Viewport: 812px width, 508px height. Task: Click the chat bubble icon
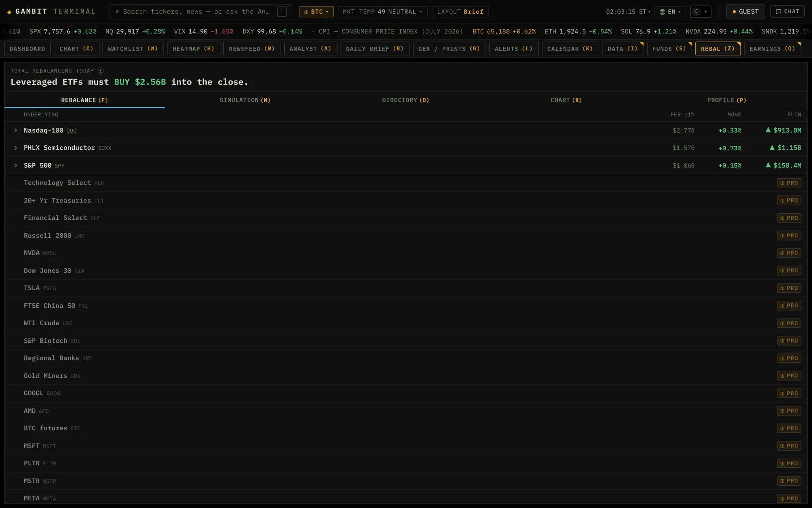point(778,12)
